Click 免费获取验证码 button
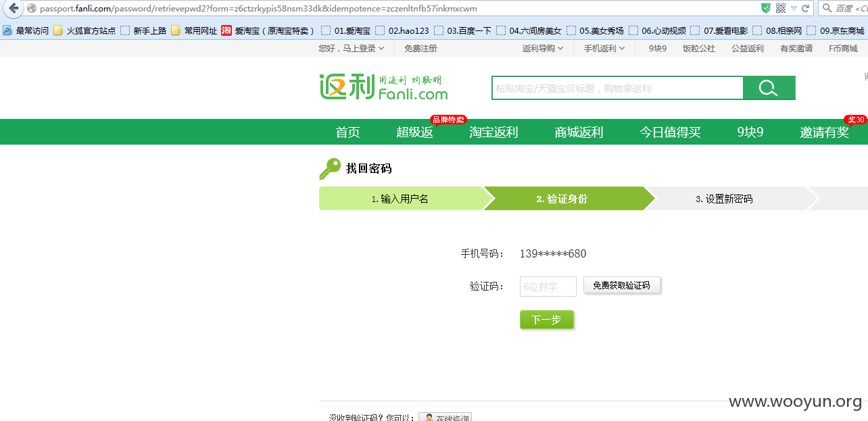The height and width of the screenshot is (421, 868). pos(622,286)
